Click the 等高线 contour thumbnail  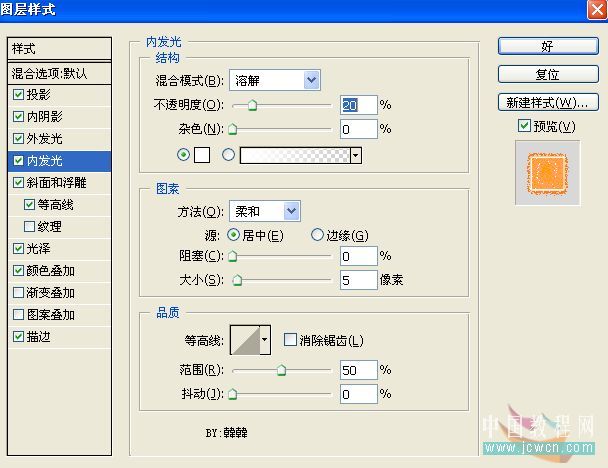[x=245, y=340]
